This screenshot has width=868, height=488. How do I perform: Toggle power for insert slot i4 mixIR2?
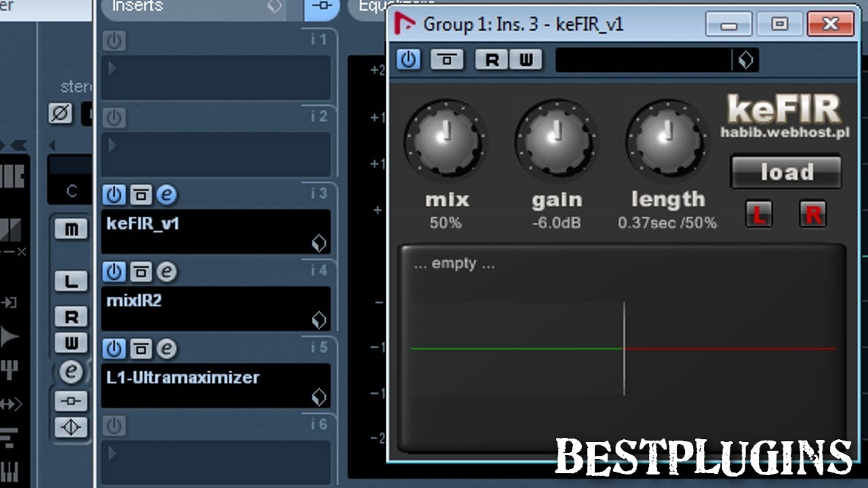coord(114,272)
